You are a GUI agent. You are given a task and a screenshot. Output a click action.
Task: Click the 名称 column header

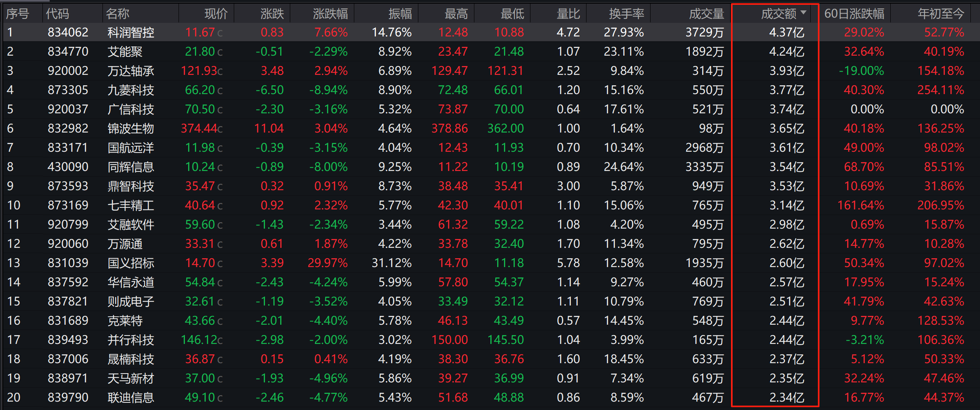[x=117, y=14]
